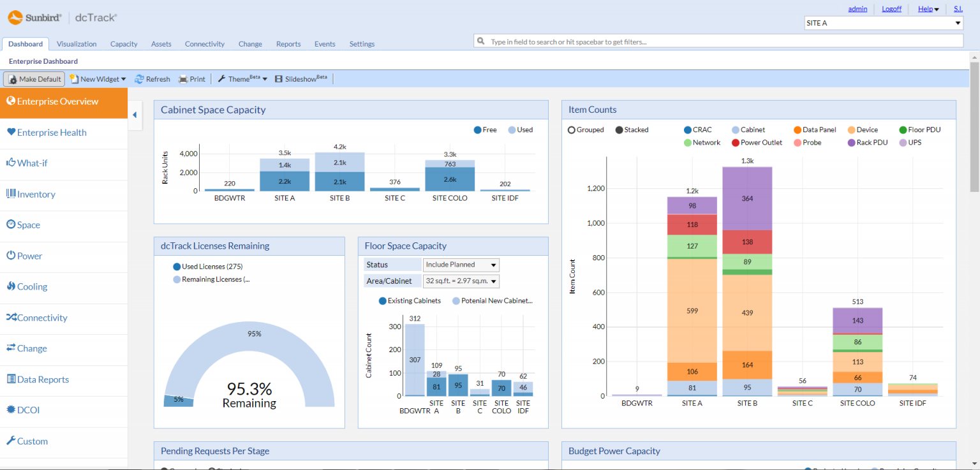Image resolution: width=980 pixels, height=470 pixels.
Task: Select the Space gauge icon in sidebar
Action: pyautogui.click(x=11, y=224)
